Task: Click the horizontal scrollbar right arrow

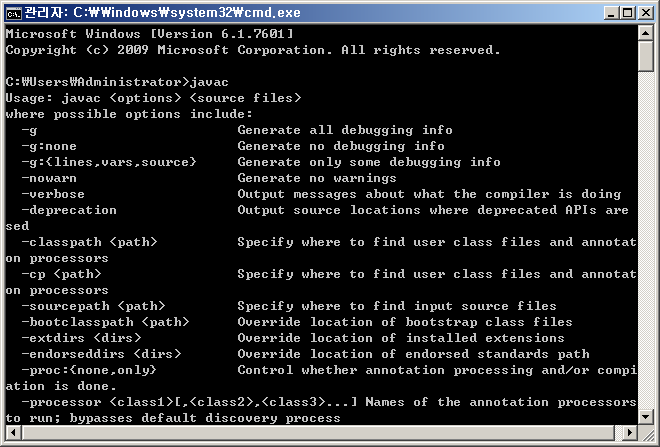Action: [x=630, y=432]
